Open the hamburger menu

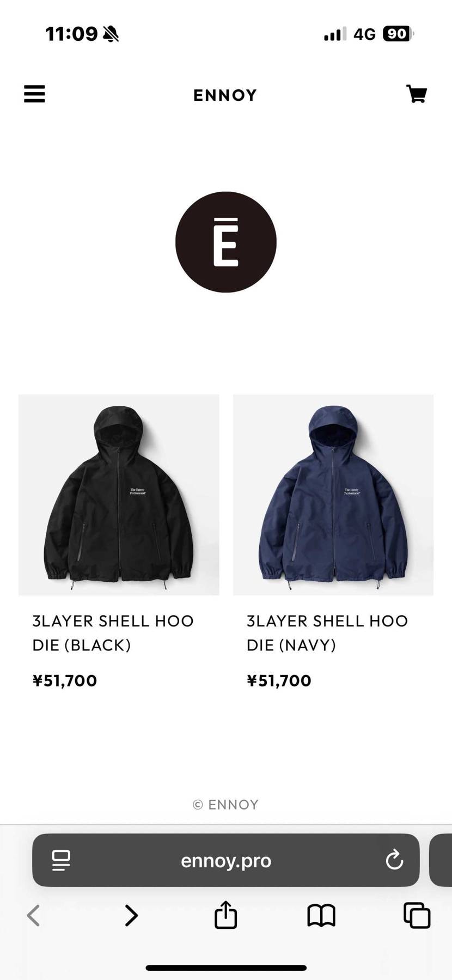(x=34, y=94)
